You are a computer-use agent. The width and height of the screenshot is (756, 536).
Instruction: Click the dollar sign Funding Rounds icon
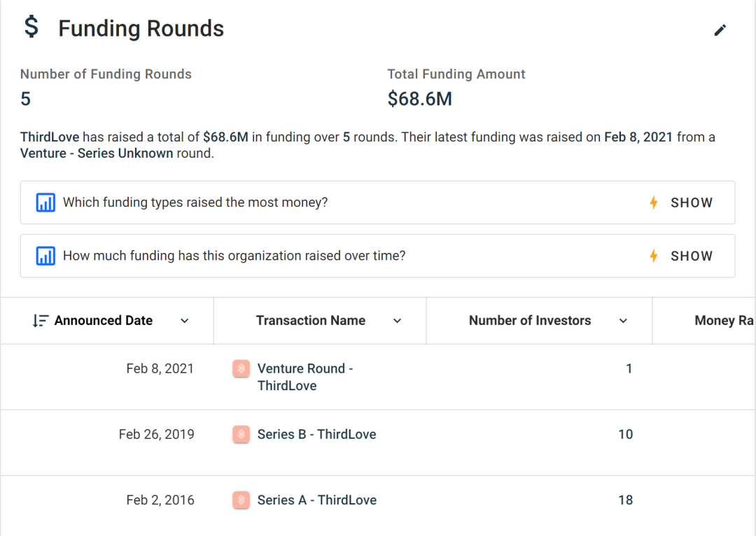point(31,27)
